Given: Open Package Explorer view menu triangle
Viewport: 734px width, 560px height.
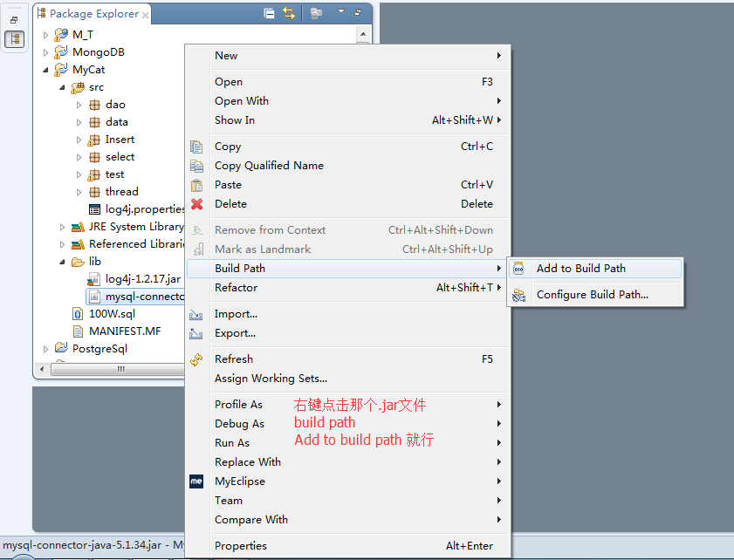Looking at the screenshot, I should coord(341,11).
